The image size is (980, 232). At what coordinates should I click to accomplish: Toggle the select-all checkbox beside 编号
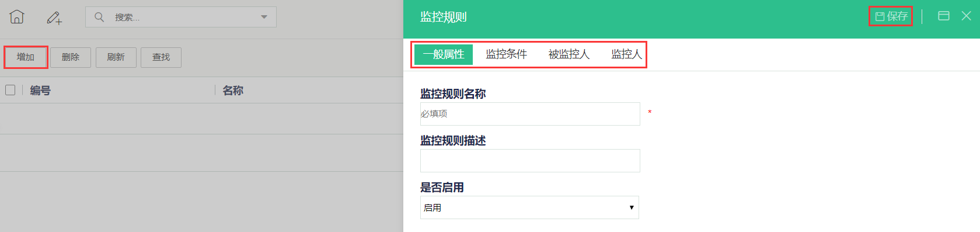pyautogui.click(x=10, y=90)
